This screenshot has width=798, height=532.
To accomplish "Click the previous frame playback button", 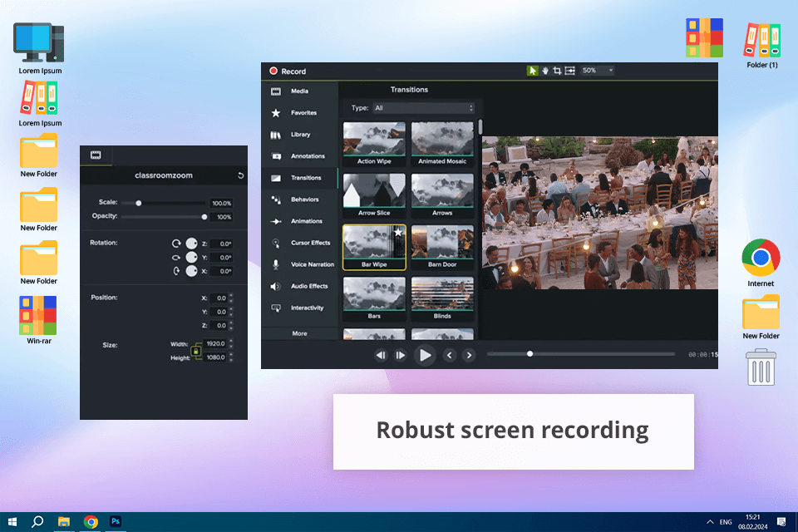I will (381, 355).
